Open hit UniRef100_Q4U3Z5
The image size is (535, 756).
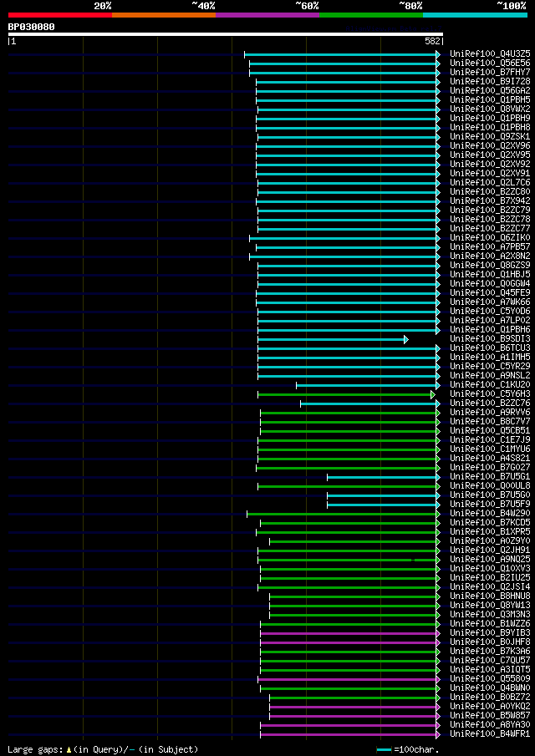coord(490,54)
